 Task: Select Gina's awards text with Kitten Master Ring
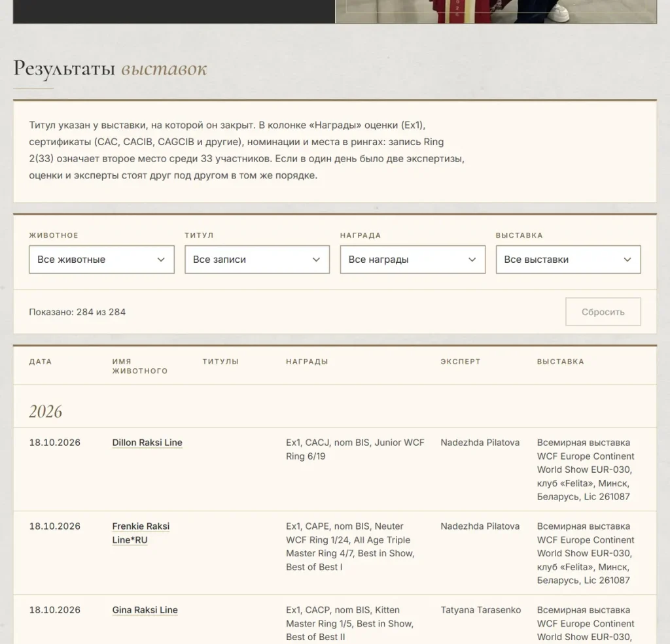pos(350,624)
